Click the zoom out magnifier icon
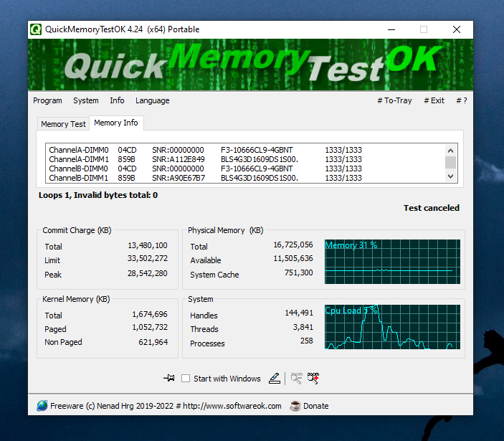 [x=296, y=379]
